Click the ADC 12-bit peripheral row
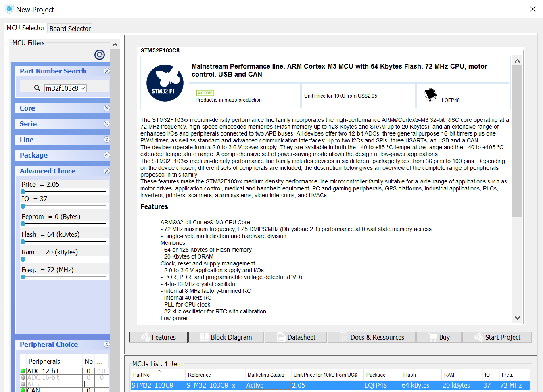Image resolution: width=543 pixels, height=392 pixels. pyautogui.click(x=64, y=371)
